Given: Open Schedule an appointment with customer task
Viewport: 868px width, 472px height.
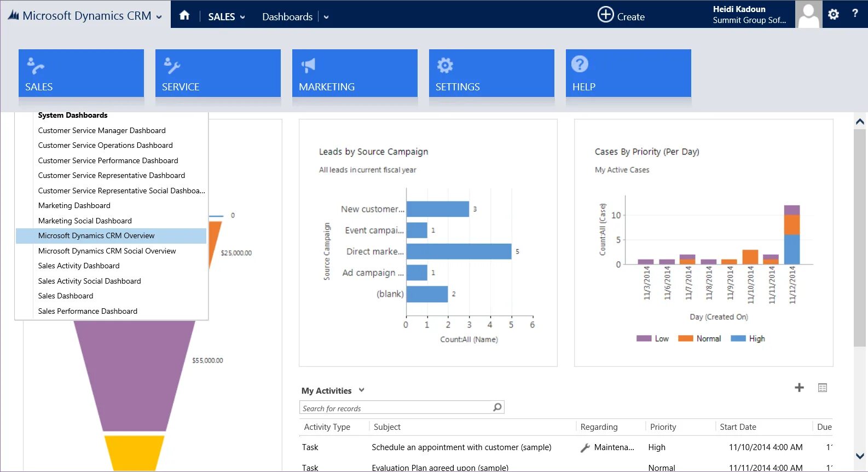Looking at the screenshot, I should [x=461, y=447].
